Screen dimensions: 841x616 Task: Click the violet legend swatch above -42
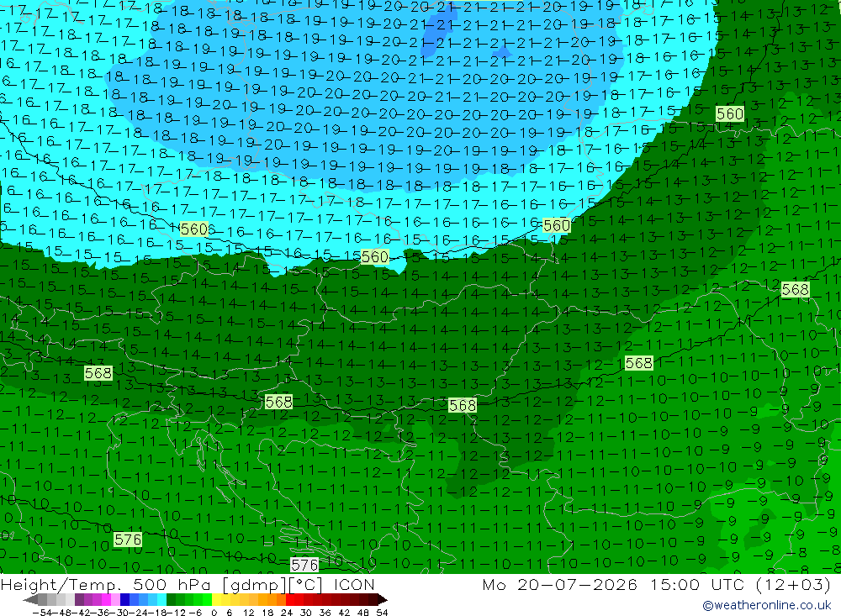tap(79, 599)
